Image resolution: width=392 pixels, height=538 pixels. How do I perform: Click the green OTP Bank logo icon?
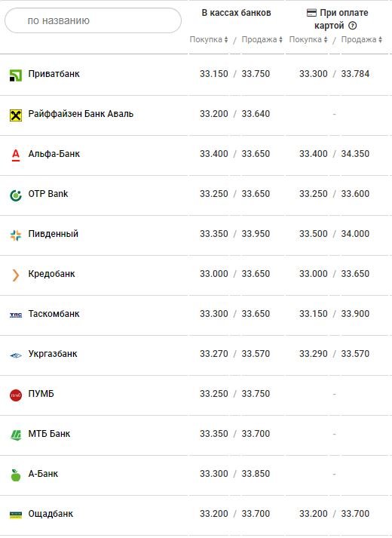(x=16, y=195)
